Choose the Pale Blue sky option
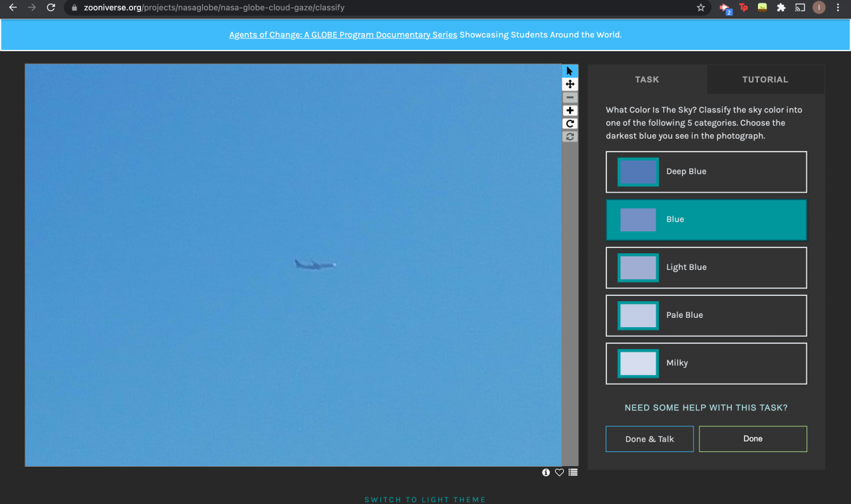The width and height of the screenshot is (851, 504). [x=706, y=315]
